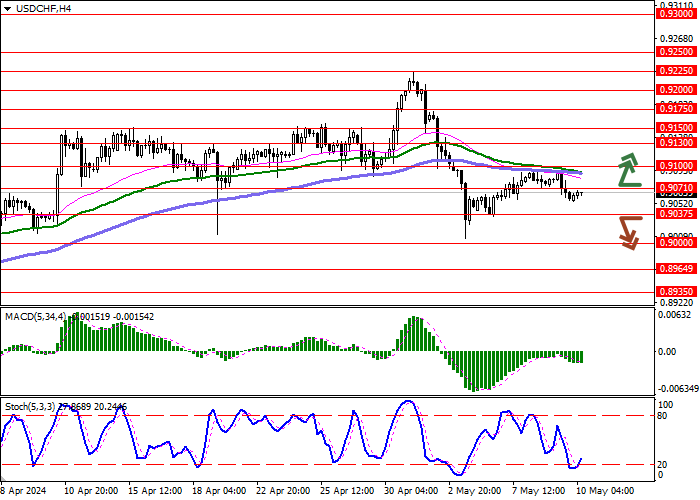Click the 0.89220 price axis value
The image size is (700, 500).
click(x=677, y=303)
